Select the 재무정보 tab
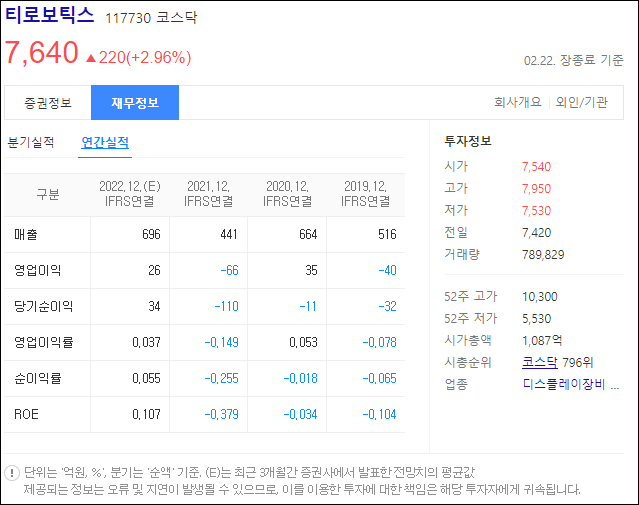 point(135,103)
